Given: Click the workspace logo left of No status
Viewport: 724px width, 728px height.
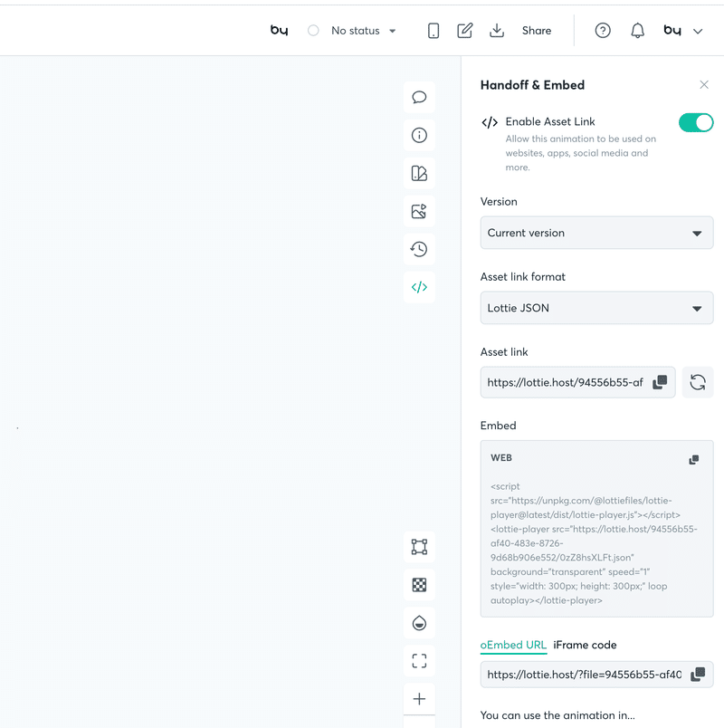Looking at the screenshot, I should click(x=279, y=31).
